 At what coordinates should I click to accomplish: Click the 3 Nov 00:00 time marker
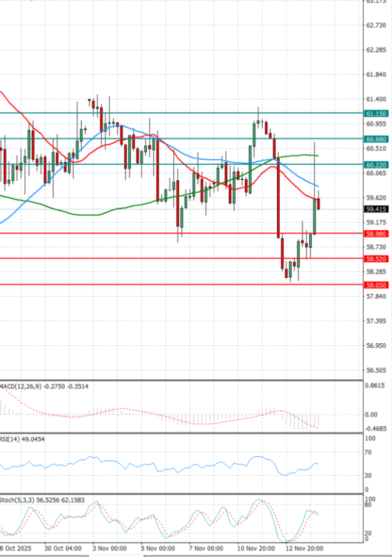109,548
